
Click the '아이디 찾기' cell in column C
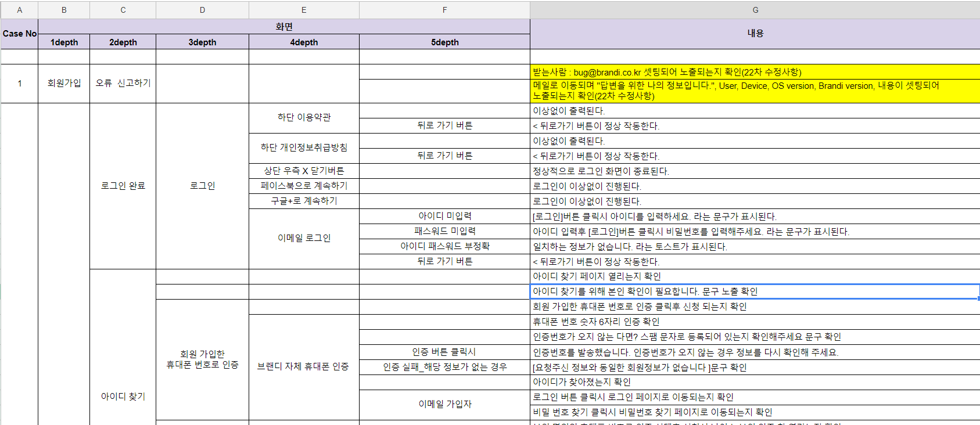pos(123,396)
